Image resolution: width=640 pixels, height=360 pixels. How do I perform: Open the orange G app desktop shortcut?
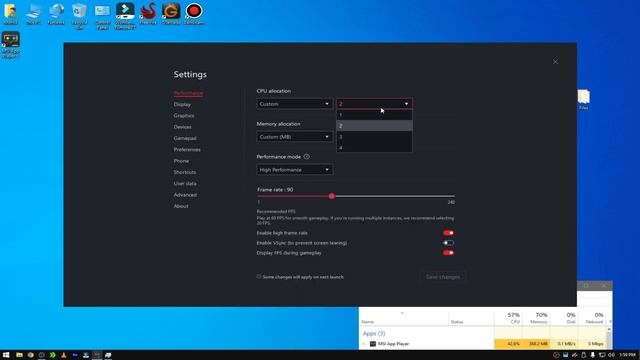pyautogui.click(x=171, y=14)
